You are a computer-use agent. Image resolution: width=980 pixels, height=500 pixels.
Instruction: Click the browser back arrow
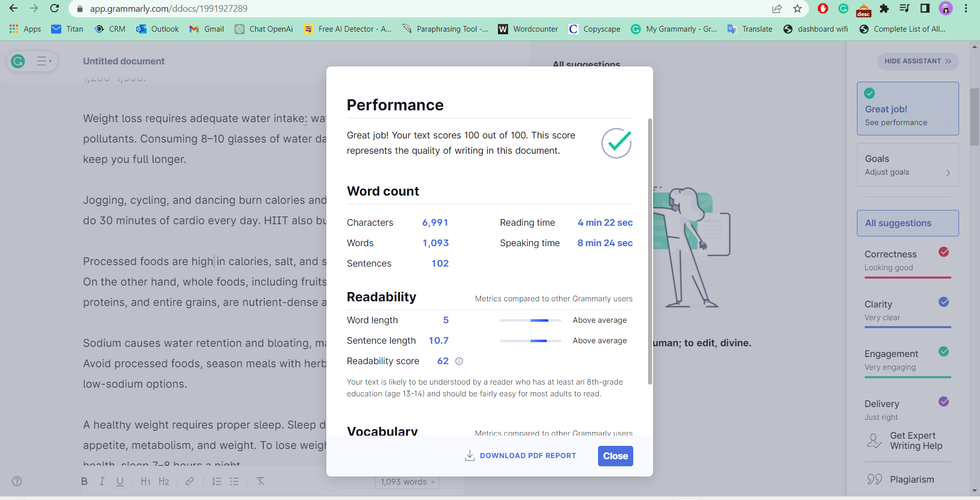point(14,8)
